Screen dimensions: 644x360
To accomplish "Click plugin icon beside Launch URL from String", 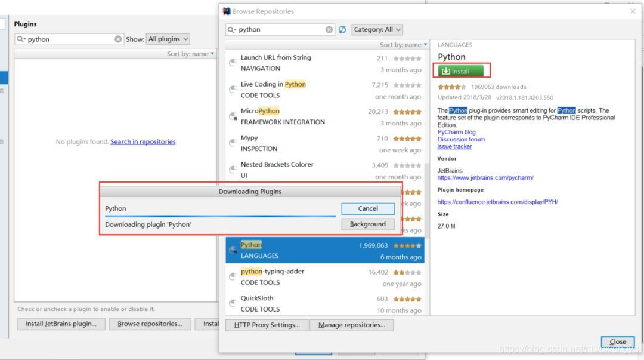I will [233, 63].
